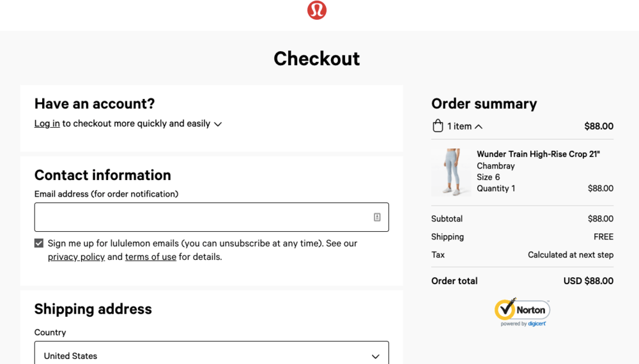
Task: Uncheck the lululemon emails signup checkbox
Action: coord(39,243)
